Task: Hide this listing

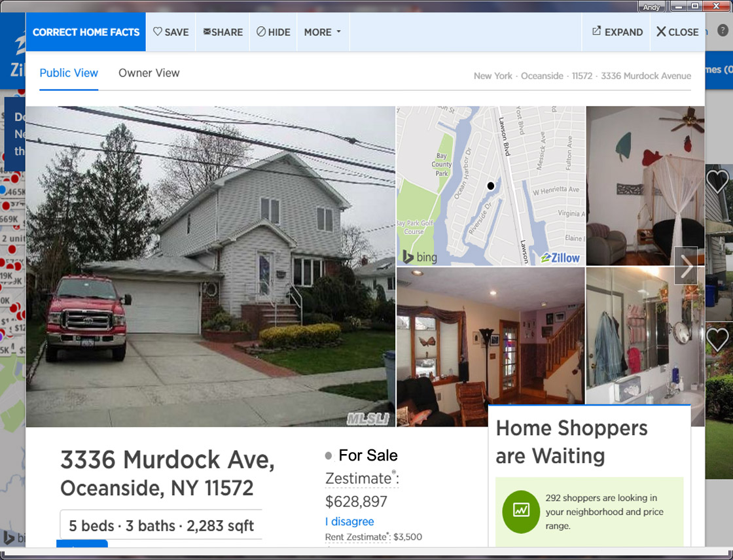Action: pos(274,32)
